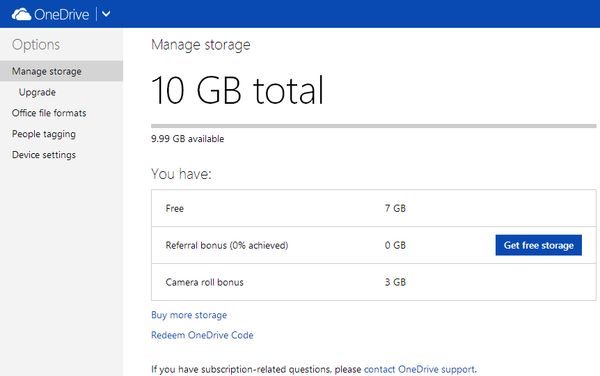This screenshot has height=376, width=600.
Task: Select the Referral bonus row label
Action: click(227, 245)
